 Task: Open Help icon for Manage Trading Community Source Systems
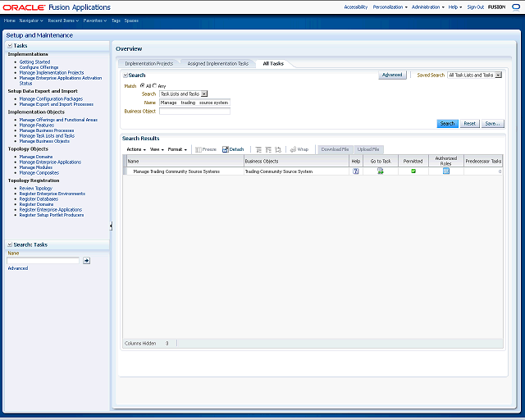tap(355, 171)
